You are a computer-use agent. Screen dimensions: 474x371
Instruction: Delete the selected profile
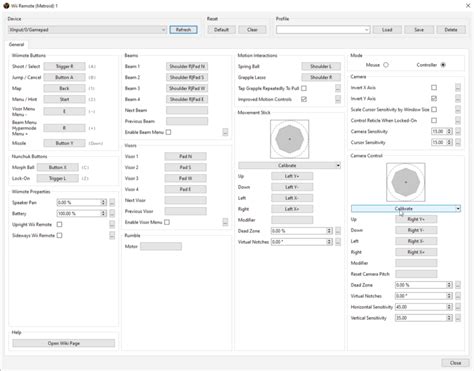(451, 30)
